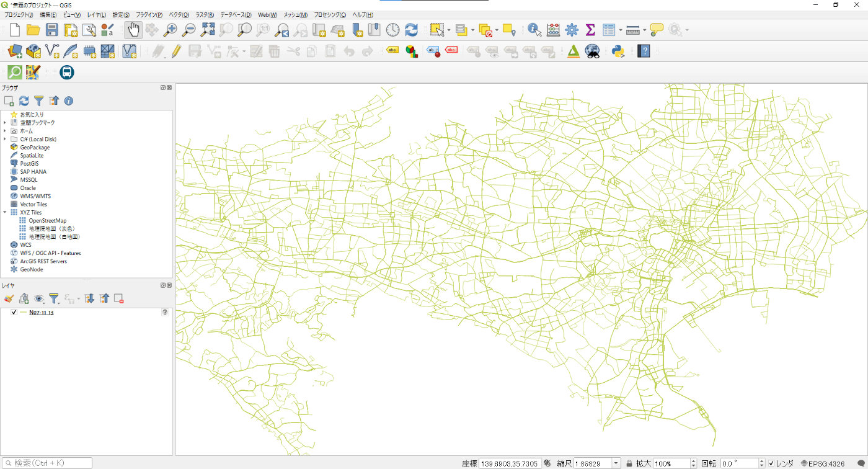Click the green line symbol of N07-11_13

(x=24, y=312)
